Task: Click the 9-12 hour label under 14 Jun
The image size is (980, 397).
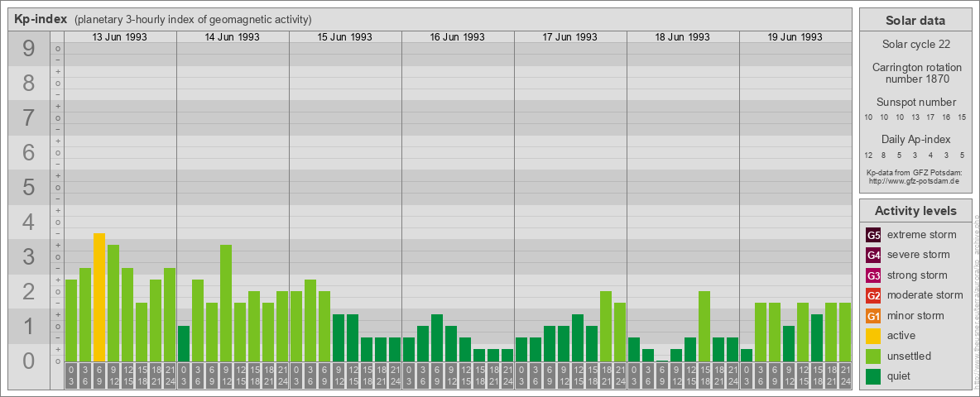Action: pos(226,375)
